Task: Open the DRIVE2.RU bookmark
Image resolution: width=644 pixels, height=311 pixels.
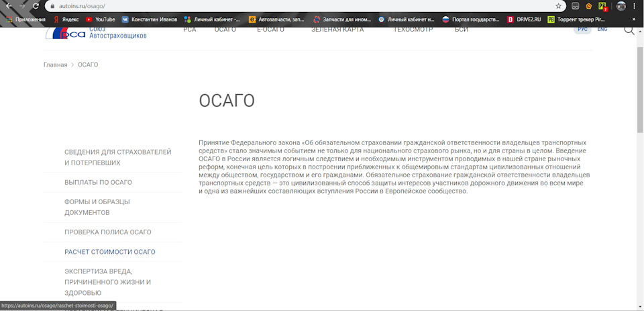Action: (x=524, y=19)
